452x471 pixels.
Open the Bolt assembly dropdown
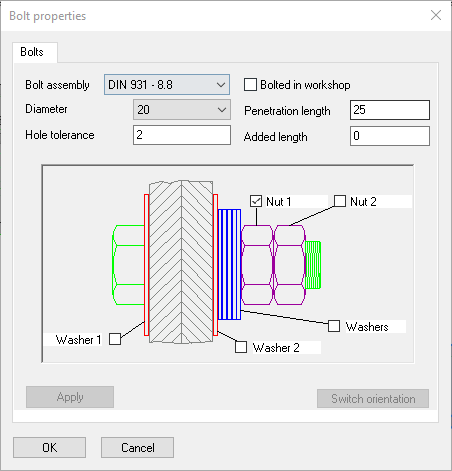[x=167, y=85]
